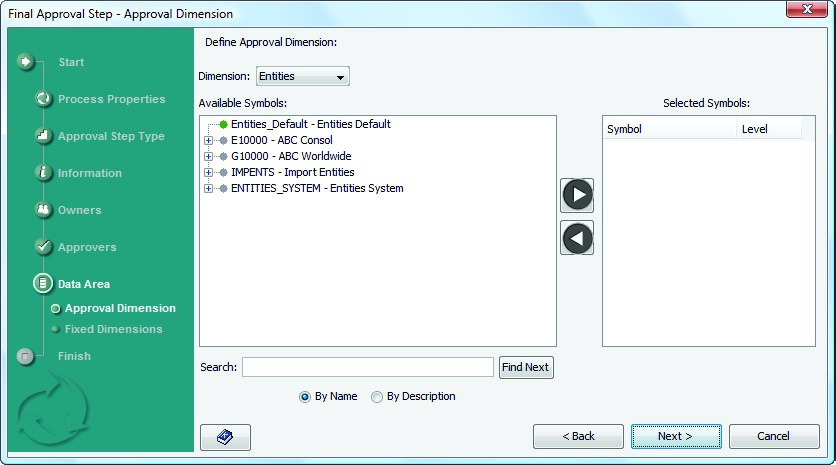Open Approval Dimension sub-step label
The height and width of the screenshot is (465, 836).
[x=120, y=308]
